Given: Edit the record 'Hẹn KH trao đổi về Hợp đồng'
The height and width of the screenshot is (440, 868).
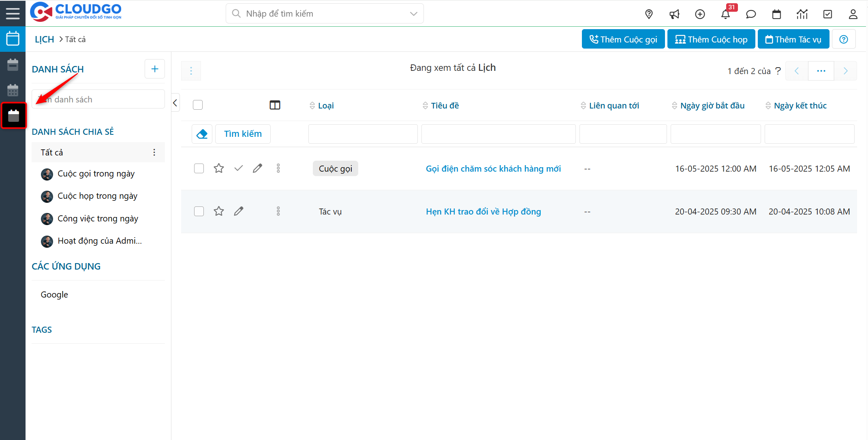Looking at the screenshot, I should pyautogui.click(x=239, y=211).
